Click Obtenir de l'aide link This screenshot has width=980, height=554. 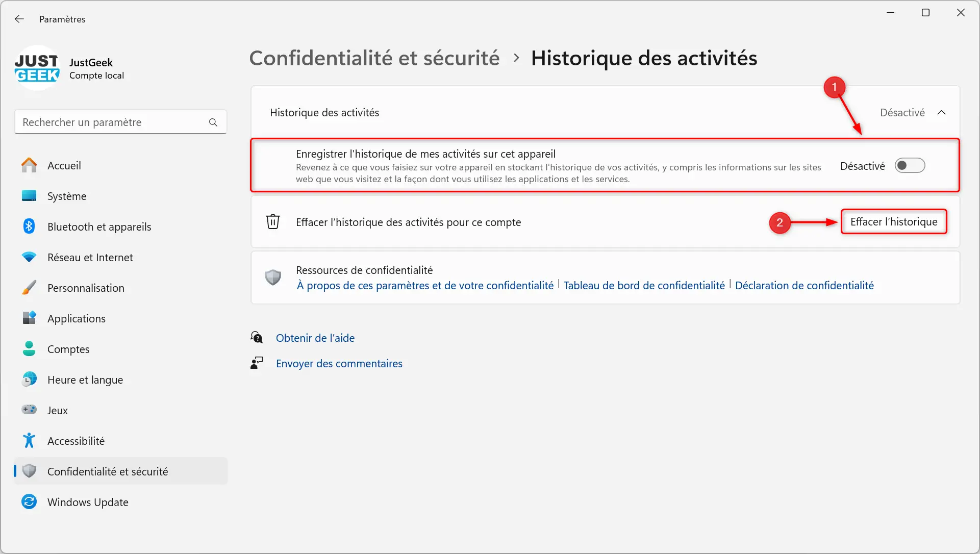tap(315, 338)
